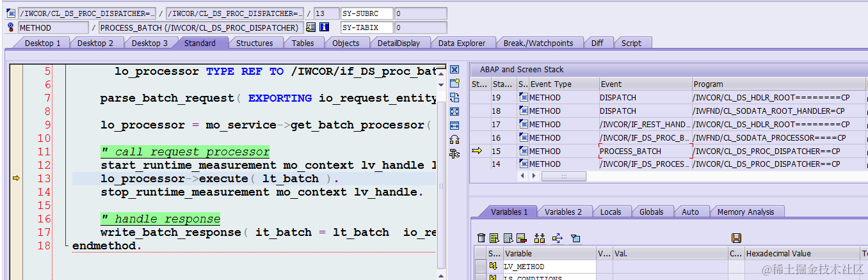Click the method icon in stack row 14

coord(523,164)
